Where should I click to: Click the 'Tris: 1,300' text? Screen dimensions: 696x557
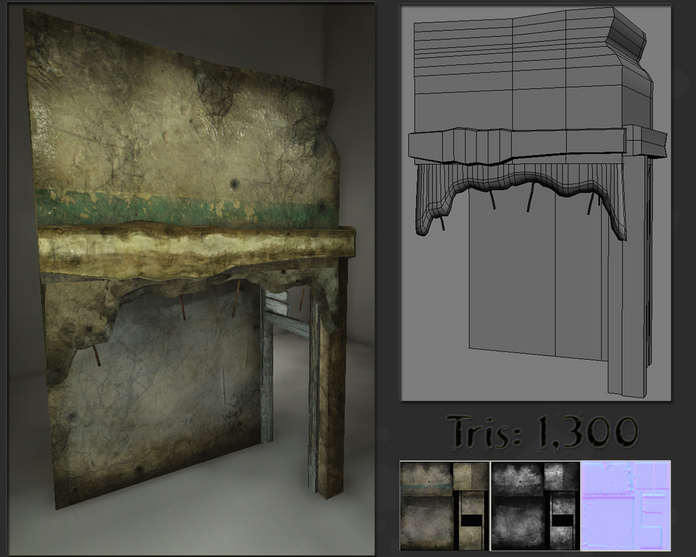click(x=542, y=431)
